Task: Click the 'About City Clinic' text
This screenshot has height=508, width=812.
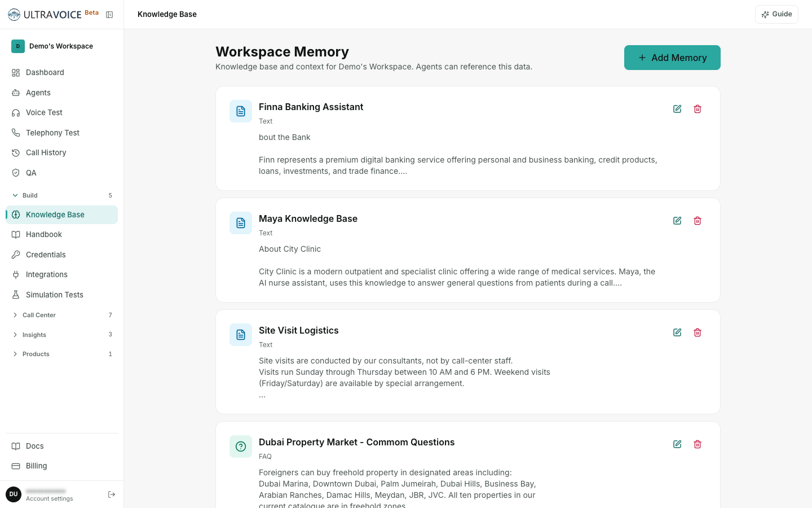Action: pos(290,249)
